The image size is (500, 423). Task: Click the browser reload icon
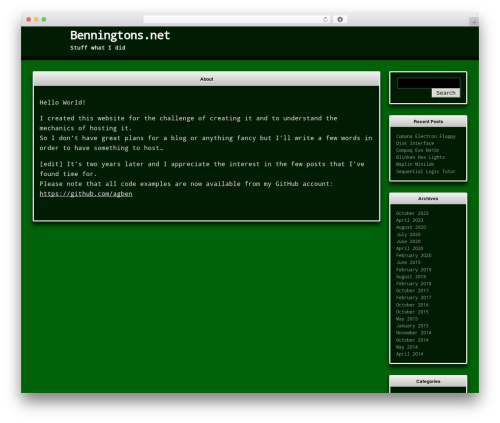tap(325, 19)
